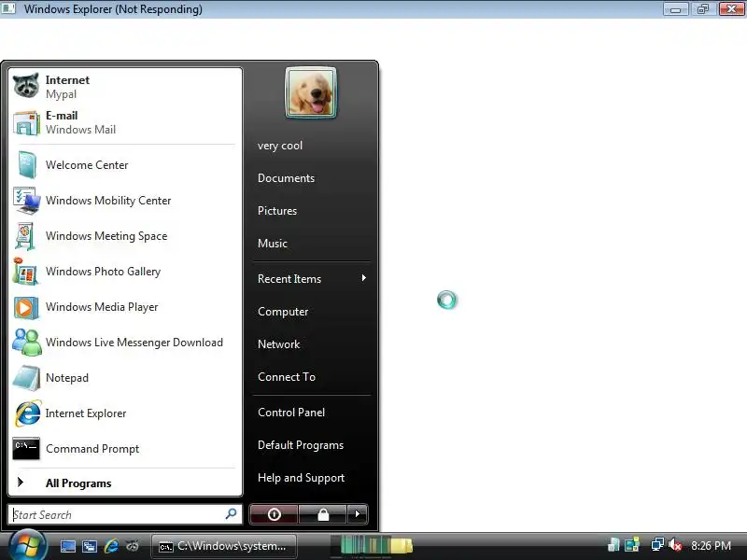Open Internet Explorer icon in Start menu
The image size is (747, 560).
(x=28, y=413)
